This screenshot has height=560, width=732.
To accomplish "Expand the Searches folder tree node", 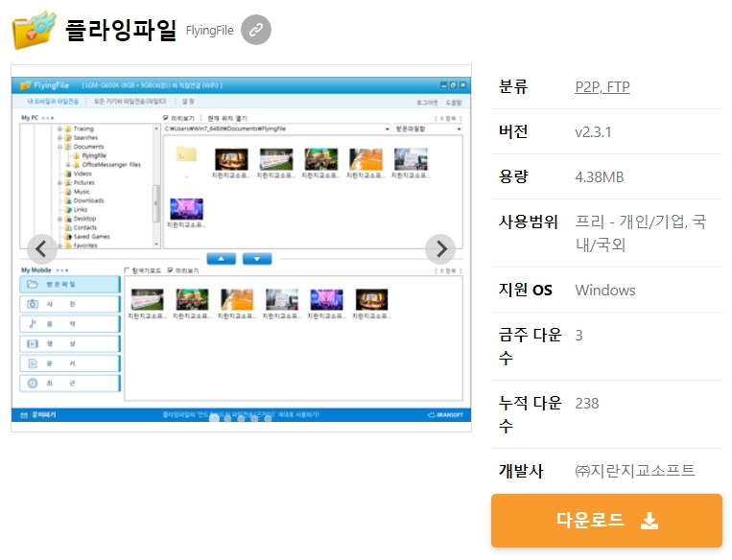I will [x=59, y=138].
